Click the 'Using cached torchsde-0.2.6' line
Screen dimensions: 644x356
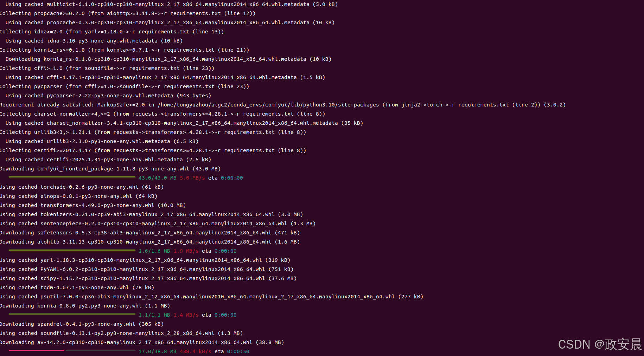pos(82,187)
